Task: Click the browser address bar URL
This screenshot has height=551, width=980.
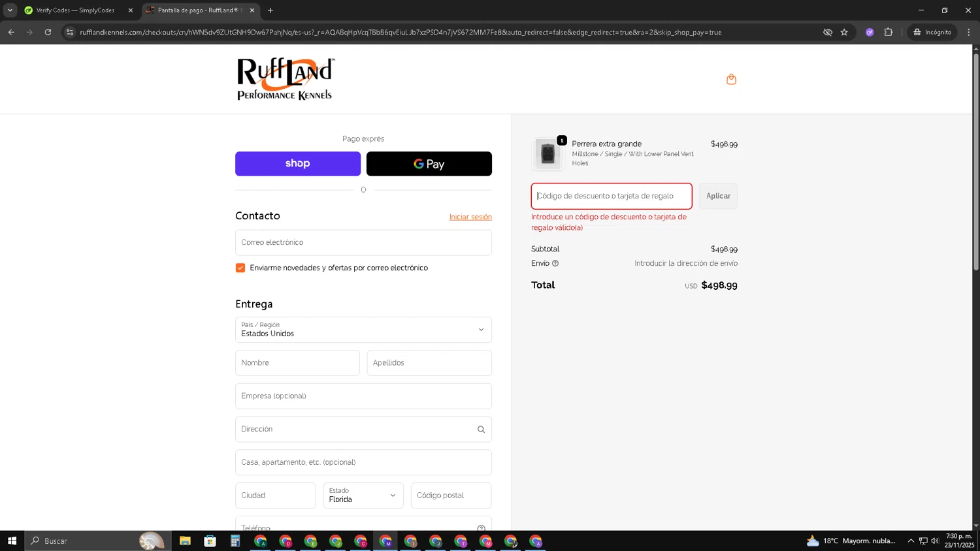Action: [x=400, y=32]
